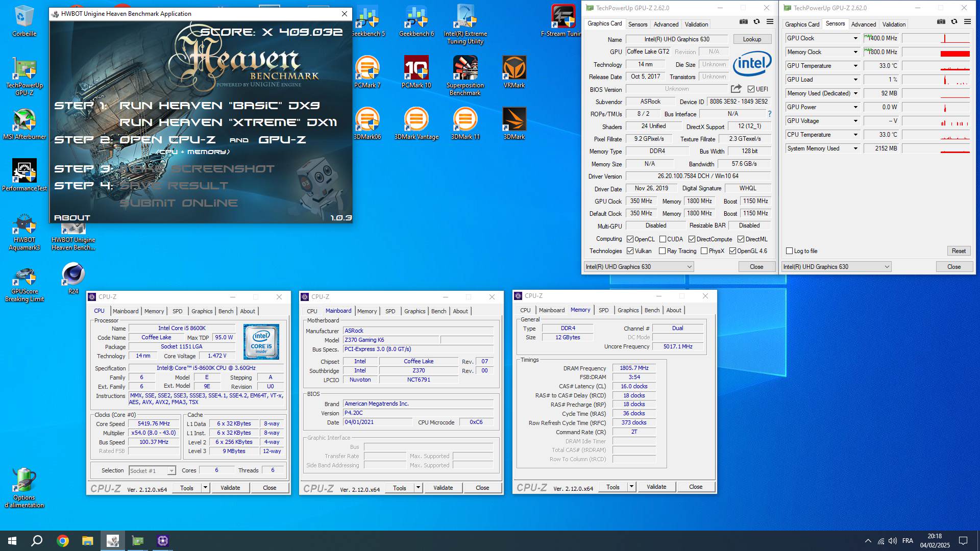Screen dimensions: 980x551
Task: Open File Explorer from the taskbar
Action: (x=88, y=541)
